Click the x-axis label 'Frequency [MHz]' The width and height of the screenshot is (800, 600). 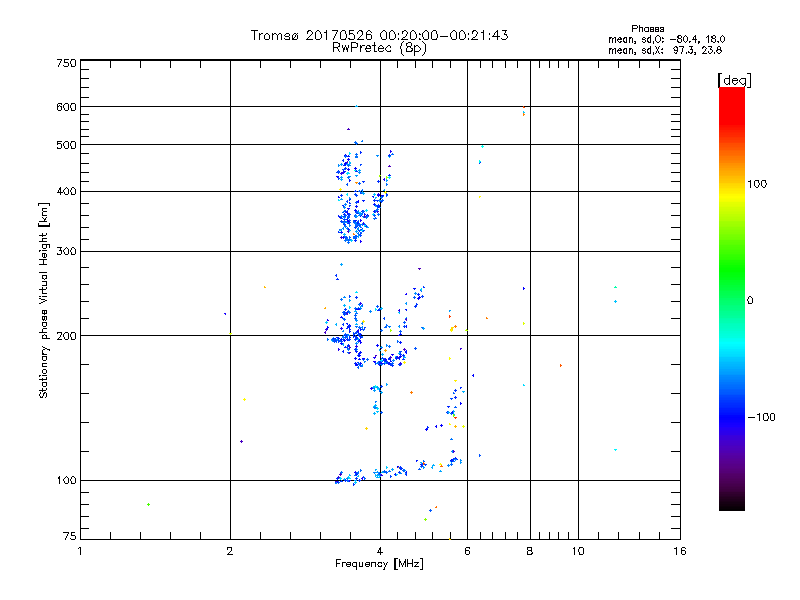click(379, 564)
